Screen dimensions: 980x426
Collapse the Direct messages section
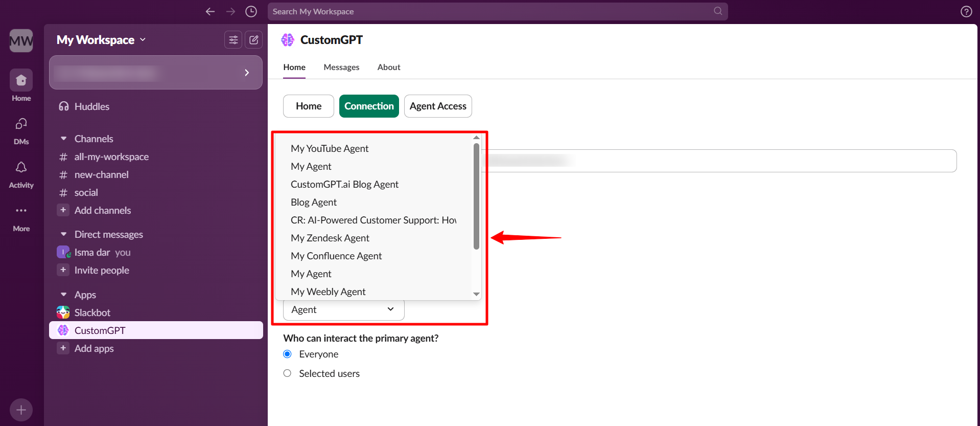coord(63,234)
